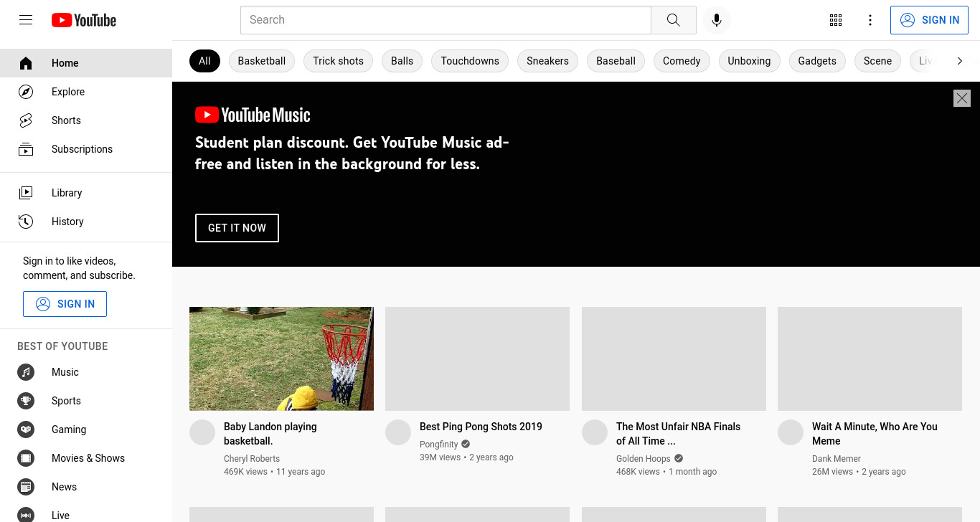Click the GET IT NOW button
Screen dimensions: 980x522
(237, 228)
